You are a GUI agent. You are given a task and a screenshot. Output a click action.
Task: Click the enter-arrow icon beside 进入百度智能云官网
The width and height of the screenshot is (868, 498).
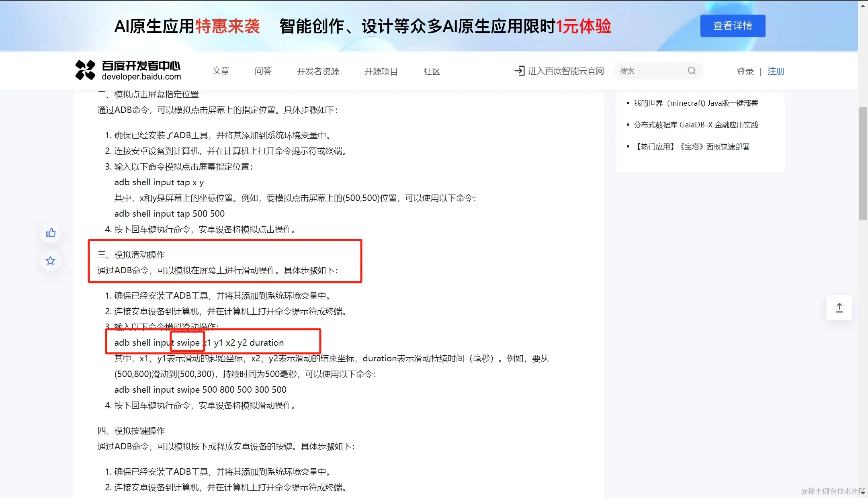tap(519, 71)
